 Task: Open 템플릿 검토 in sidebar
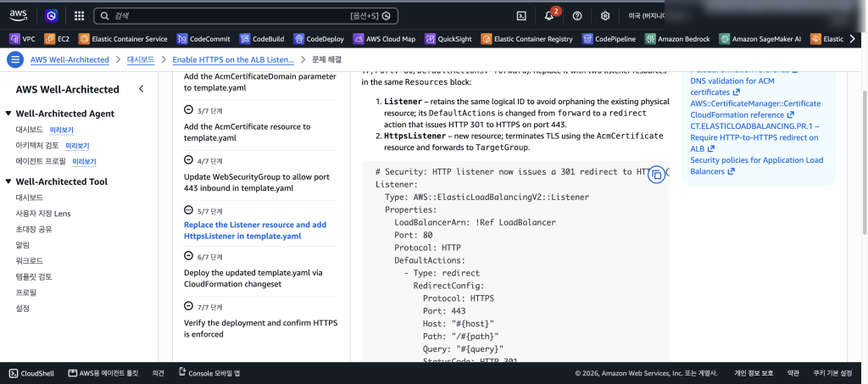pos(34,276)
